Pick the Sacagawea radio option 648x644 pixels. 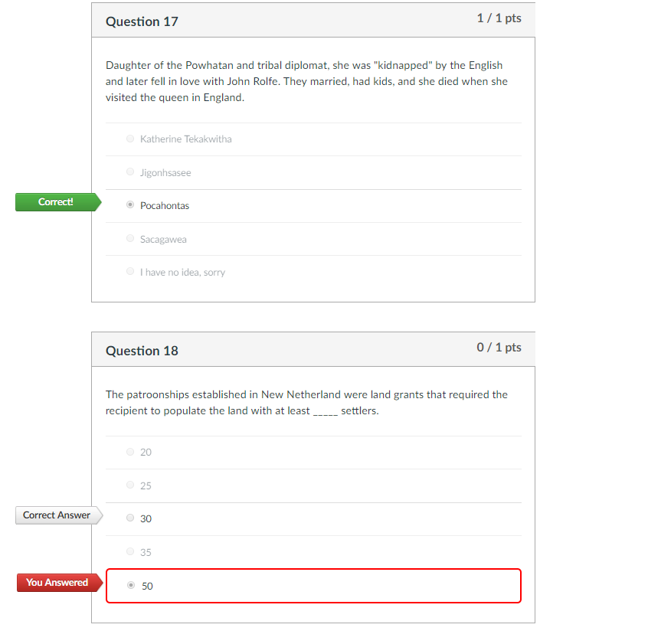pos(130,238)
